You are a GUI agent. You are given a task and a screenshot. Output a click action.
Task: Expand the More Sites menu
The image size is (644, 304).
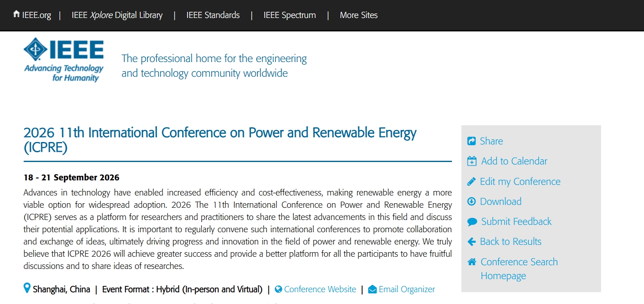(359, 15)
